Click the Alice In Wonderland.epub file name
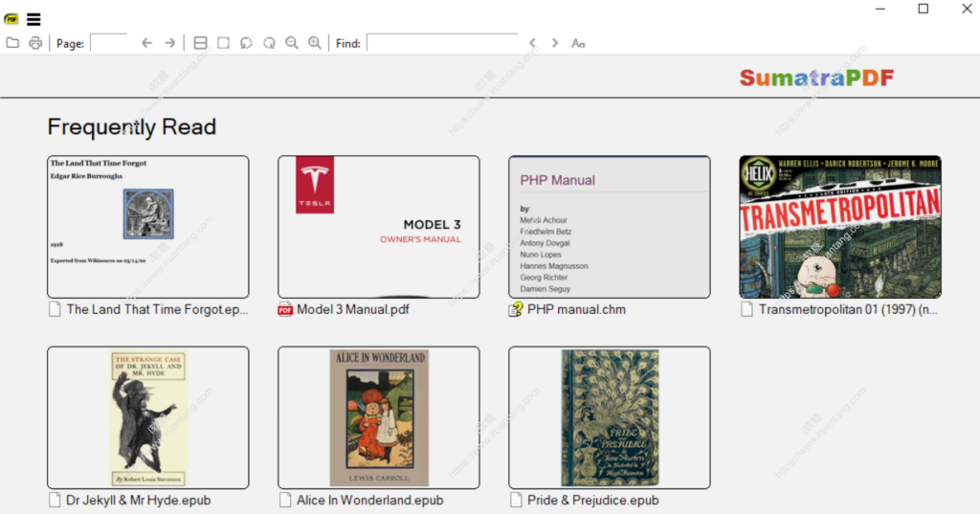980x514 pixels. tap(369, 500)
